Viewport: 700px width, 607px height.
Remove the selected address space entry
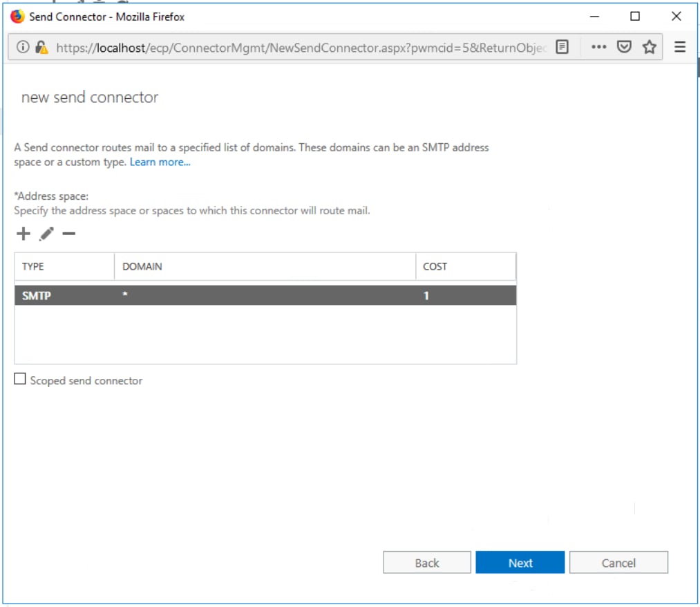[x=68, y=234]
